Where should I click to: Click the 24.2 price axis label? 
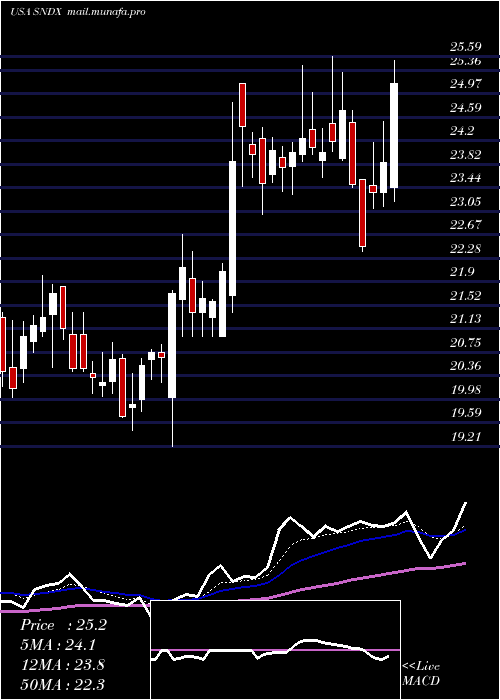(x=462, y=131)
